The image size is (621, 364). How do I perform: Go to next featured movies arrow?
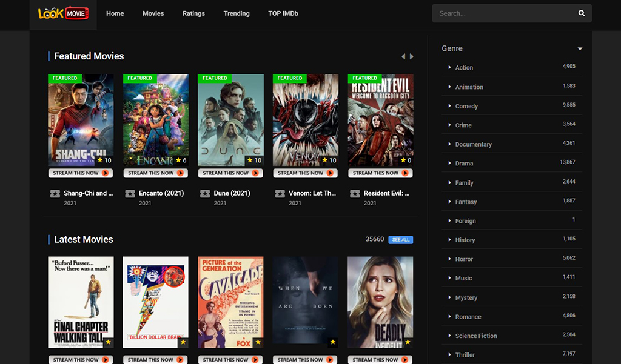point(412,56)
